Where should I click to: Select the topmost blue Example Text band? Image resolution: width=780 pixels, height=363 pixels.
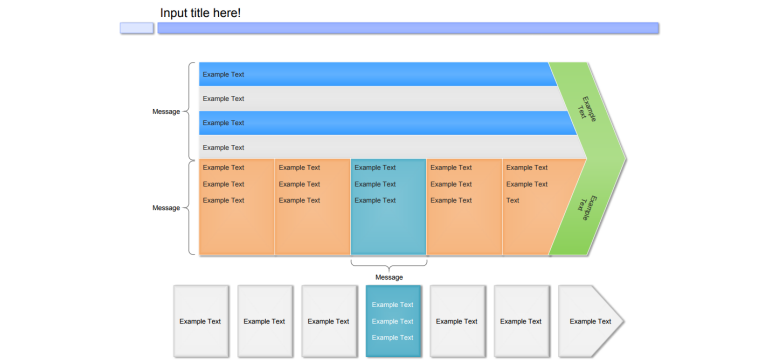pos(378,74)
